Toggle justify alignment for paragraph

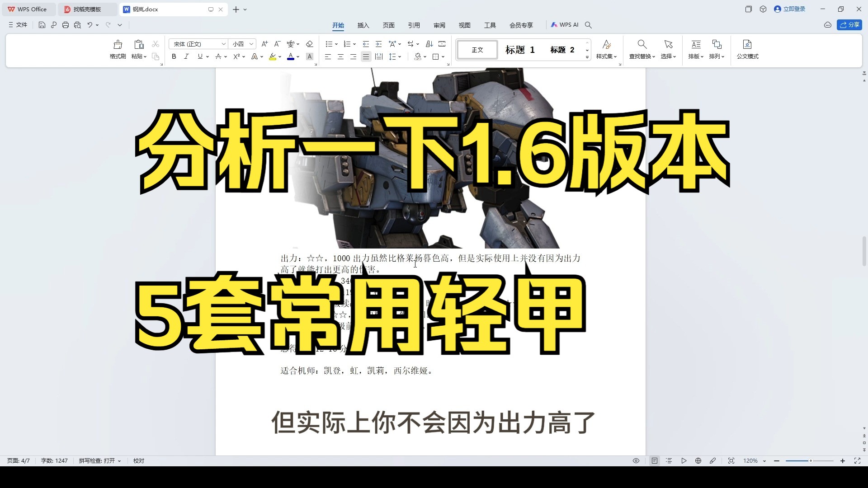366,56
